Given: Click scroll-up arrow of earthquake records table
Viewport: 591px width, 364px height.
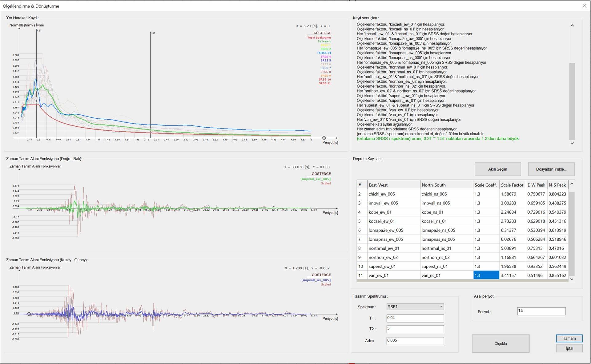Looking at the screenshot, I should (572, 184).
